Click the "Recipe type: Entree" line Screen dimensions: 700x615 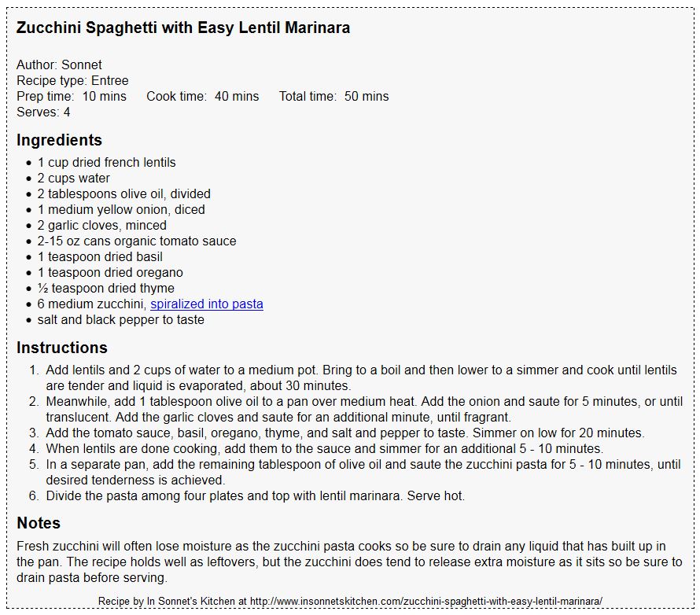[72, 81]
